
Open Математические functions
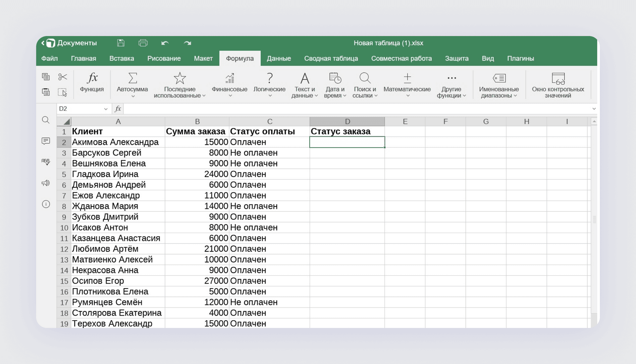[x=407, y=85]
